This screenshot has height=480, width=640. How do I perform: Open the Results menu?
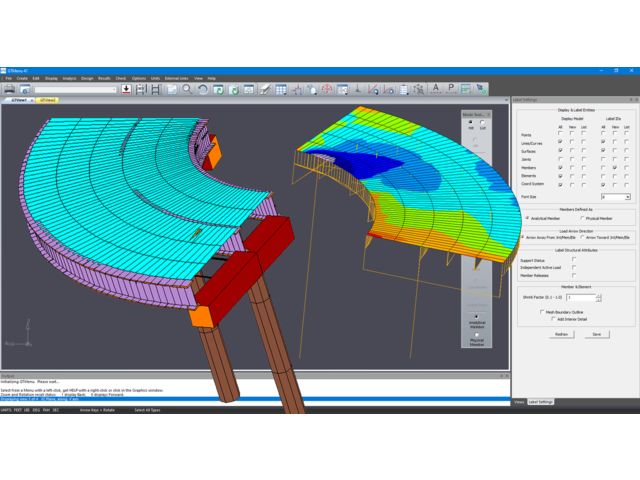point(103,77)
